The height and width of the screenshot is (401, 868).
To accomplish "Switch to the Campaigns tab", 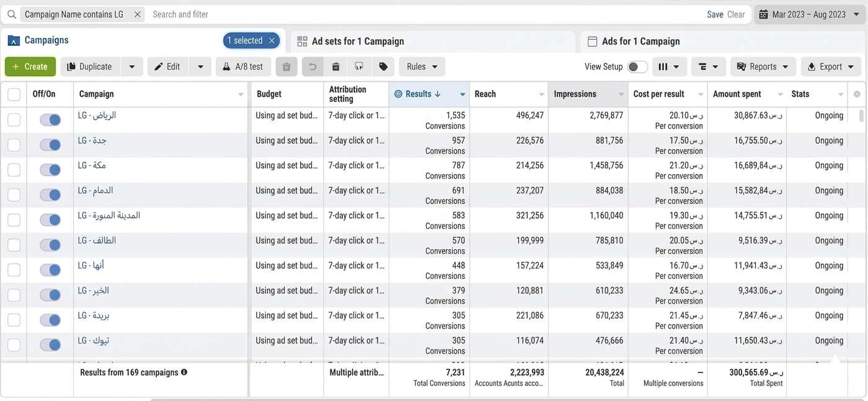I will coord(46,40).
